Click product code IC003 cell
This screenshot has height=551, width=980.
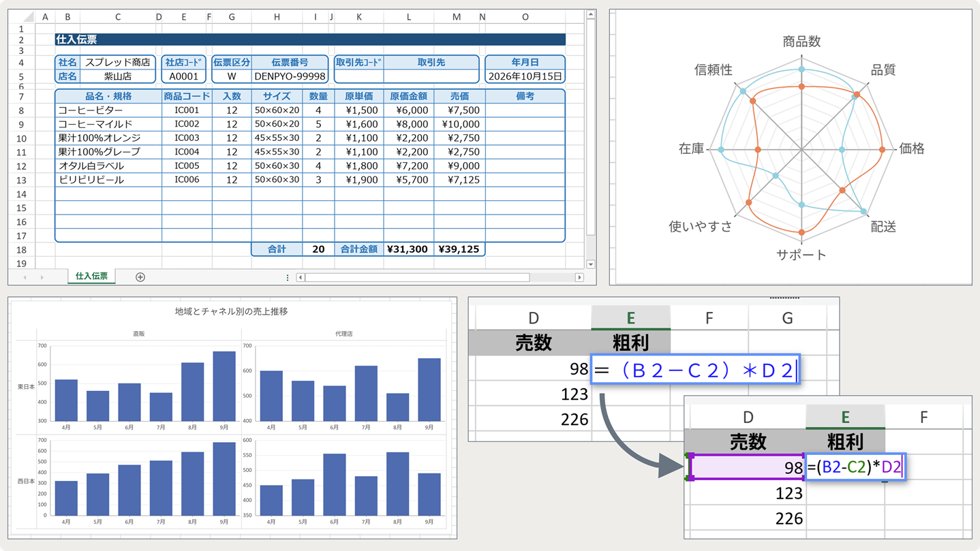pos(187,138)
